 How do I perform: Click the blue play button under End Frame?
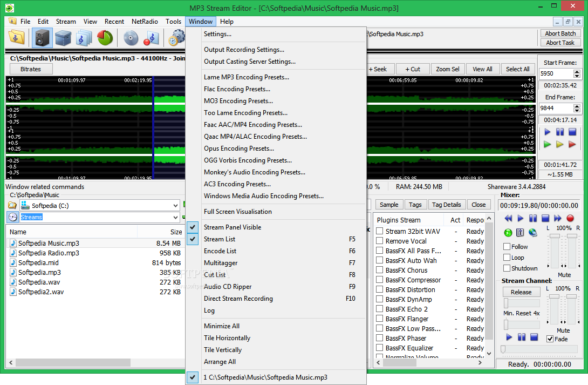pyautogui.click(x=548, y=132)
